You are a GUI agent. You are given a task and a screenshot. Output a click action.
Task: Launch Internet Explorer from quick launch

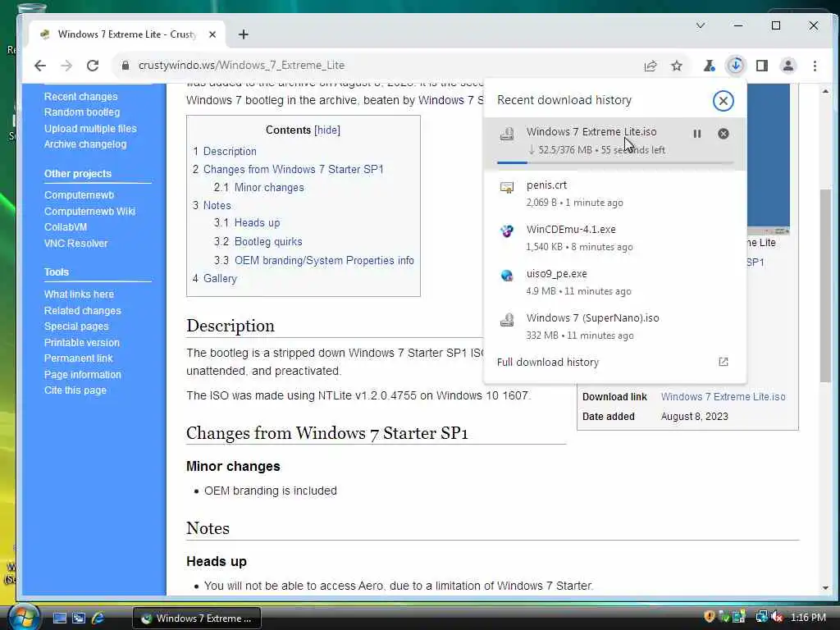pos(98,619)
